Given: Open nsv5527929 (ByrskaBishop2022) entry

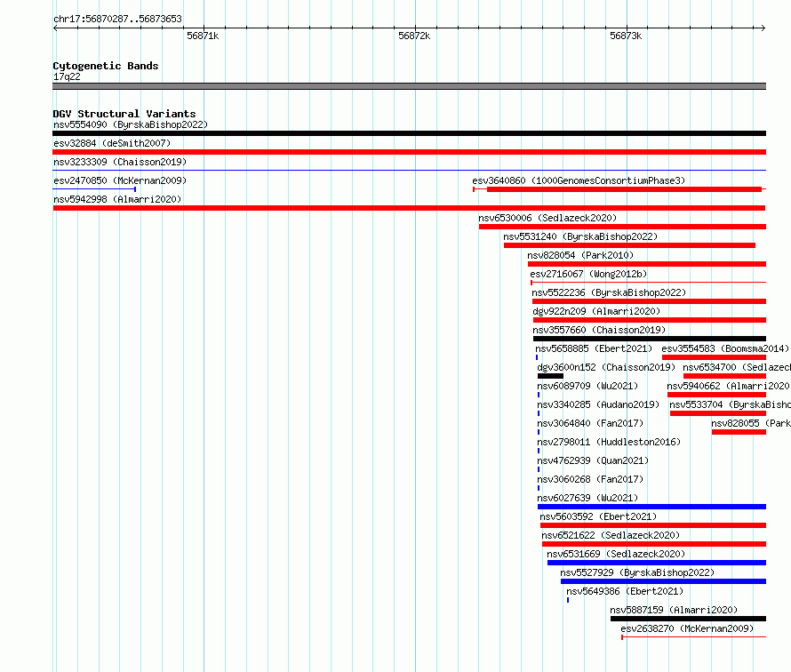Looking at the screenshot, I should (x=637, y=572).
